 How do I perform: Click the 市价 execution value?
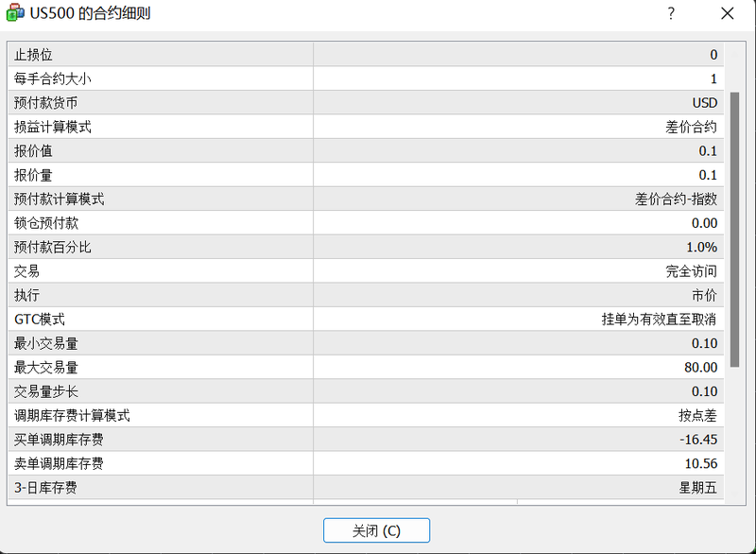[x=704, y=296]
